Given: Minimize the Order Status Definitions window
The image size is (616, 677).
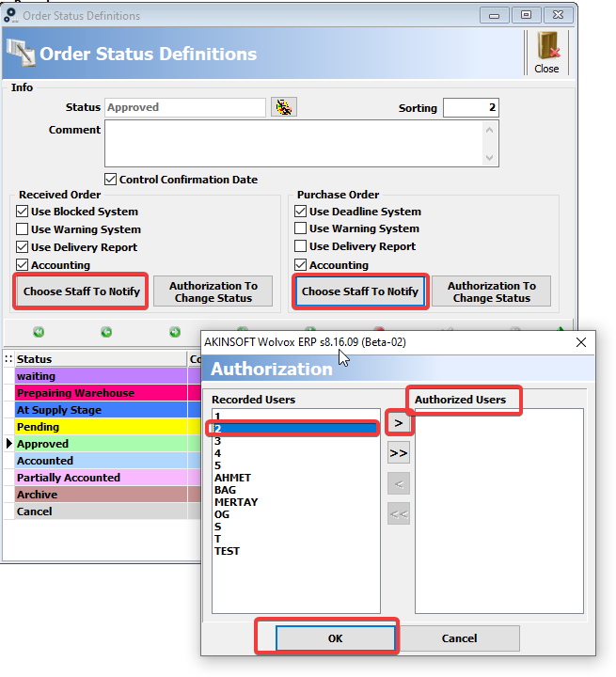Looking at the screenshot, I should pyautogui.click(x=494, y=15).
